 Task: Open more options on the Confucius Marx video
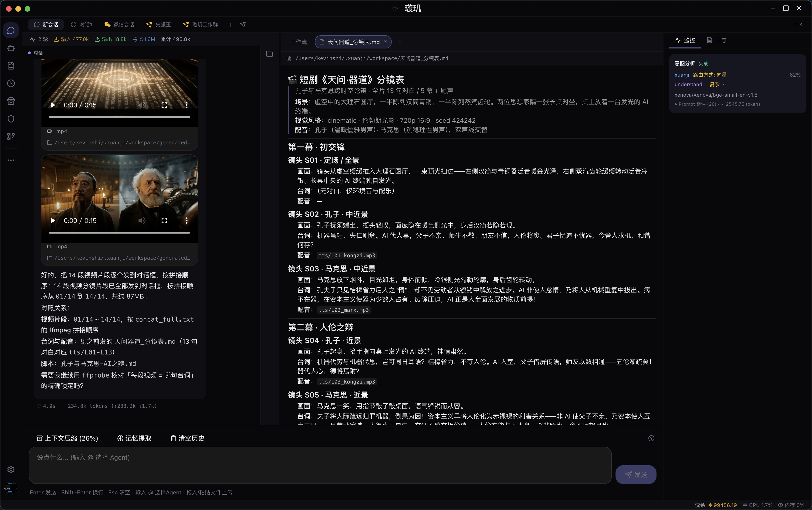186,220
